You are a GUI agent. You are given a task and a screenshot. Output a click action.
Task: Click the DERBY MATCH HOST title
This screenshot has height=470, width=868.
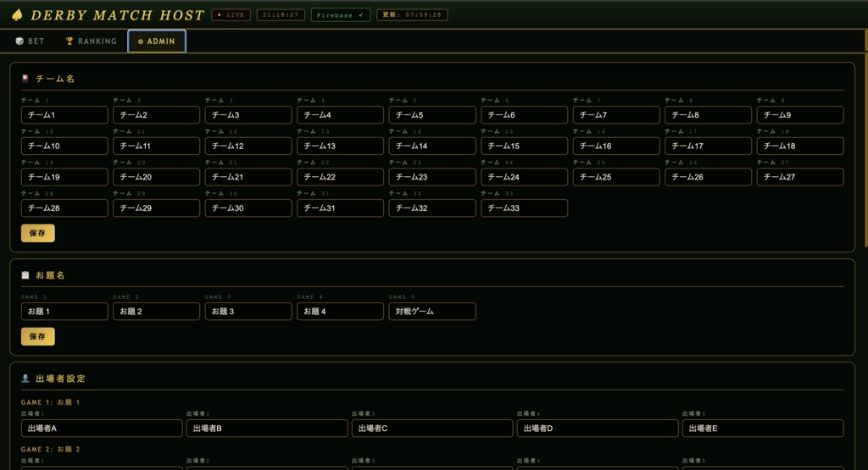(x=117, y=15)
